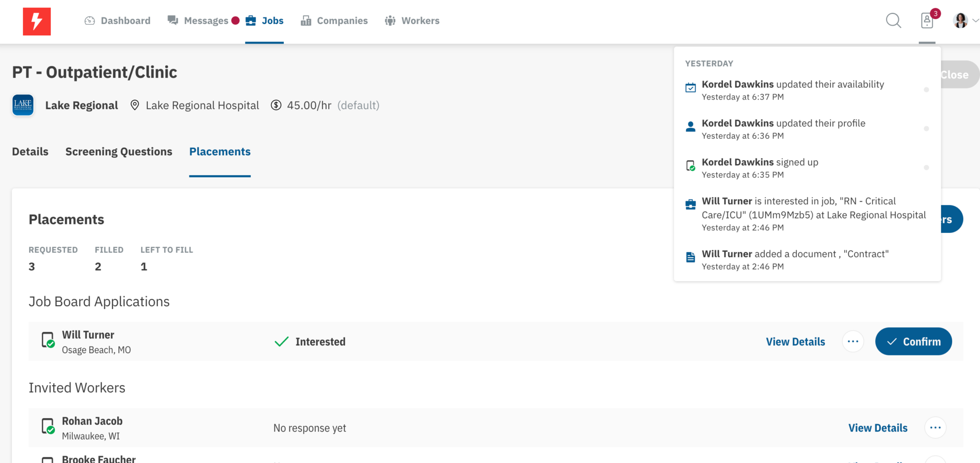Select the Companies navigation icon
The width and height of the screenshot is (980, 463).
[x=305, y=21]
